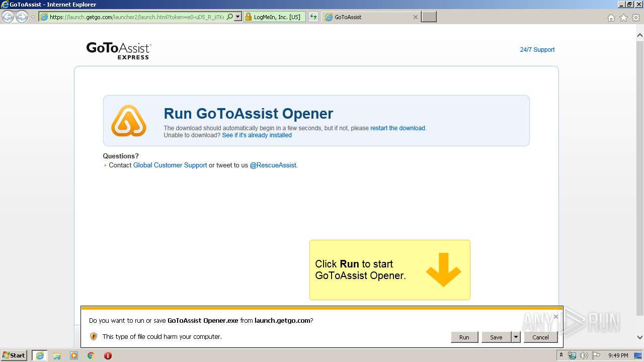The image size is (644, 362).
Task: Open the back/forward history dropdown
Action: point(33,17)
